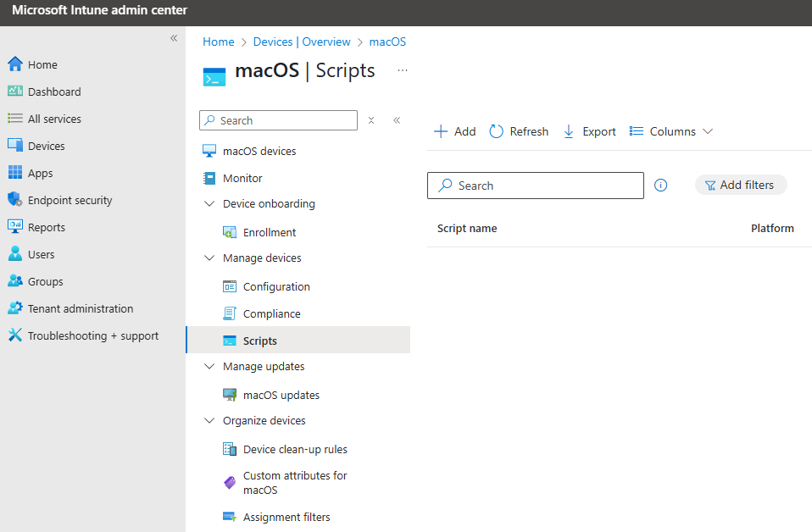The width and height of the screenshot is (812, 532).
Task: Select All services in sidebar
Action: tap(54, 119)
